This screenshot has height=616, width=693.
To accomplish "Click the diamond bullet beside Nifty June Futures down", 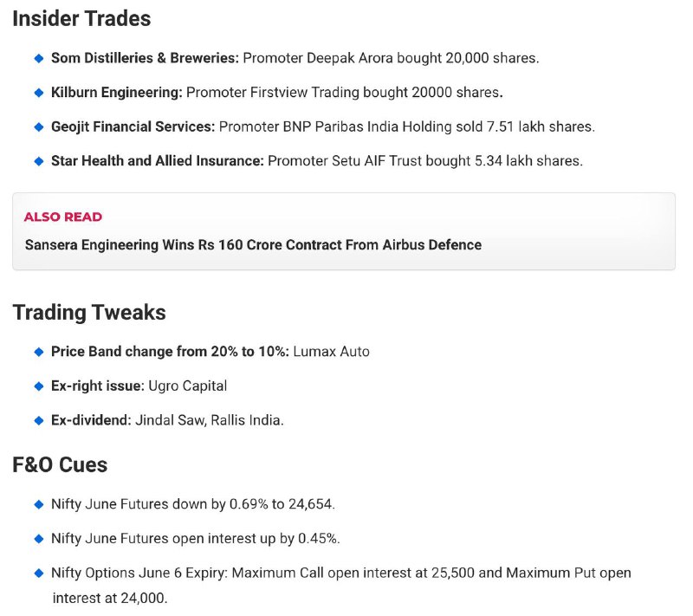I will [x=39, y=504].
